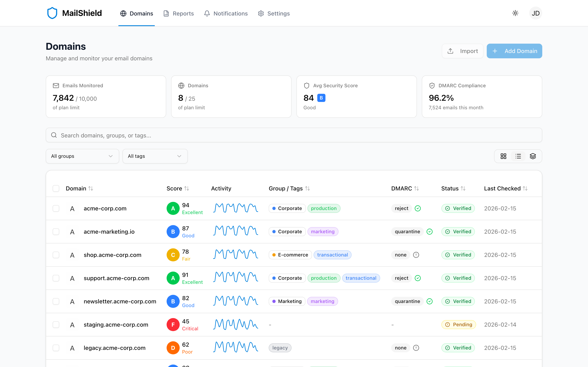This screenshot has height=367, width=588.
Task: Select the acme-marketing.io row checkbox
Action: pos(56,232)
